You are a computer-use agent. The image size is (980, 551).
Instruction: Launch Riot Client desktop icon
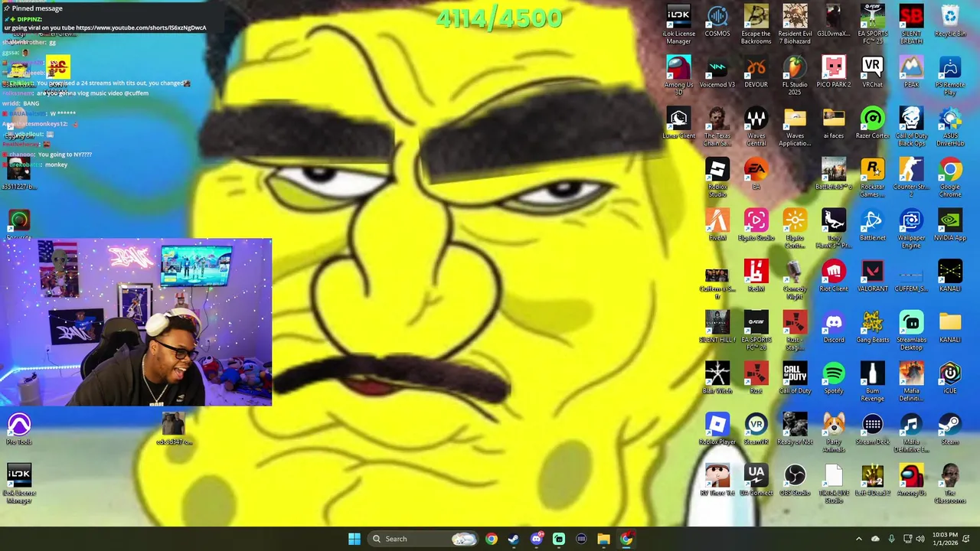pos(834,277)
